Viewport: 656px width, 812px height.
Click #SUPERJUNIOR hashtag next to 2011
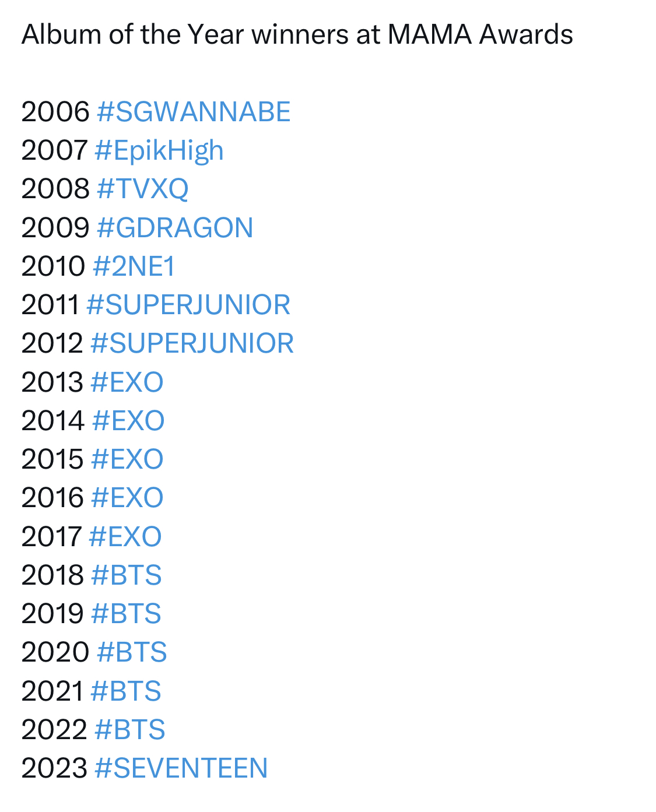pos(188,304)
